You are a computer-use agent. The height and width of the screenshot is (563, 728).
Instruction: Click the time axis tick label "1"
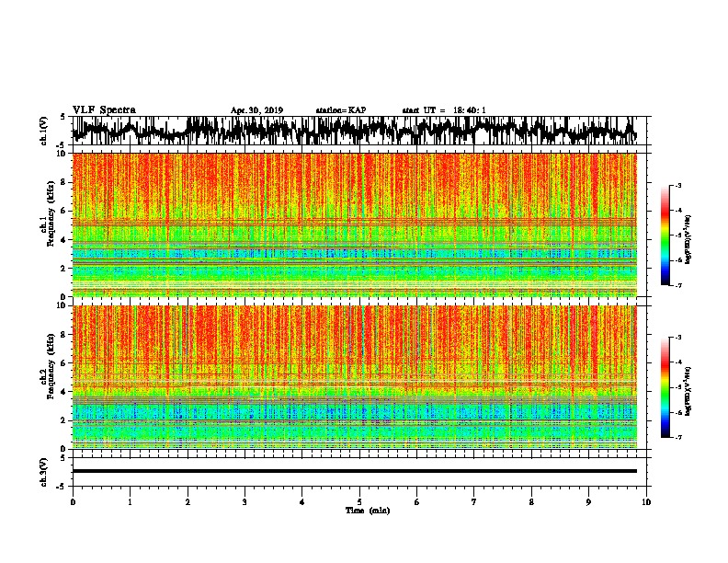tap(130, 502)
